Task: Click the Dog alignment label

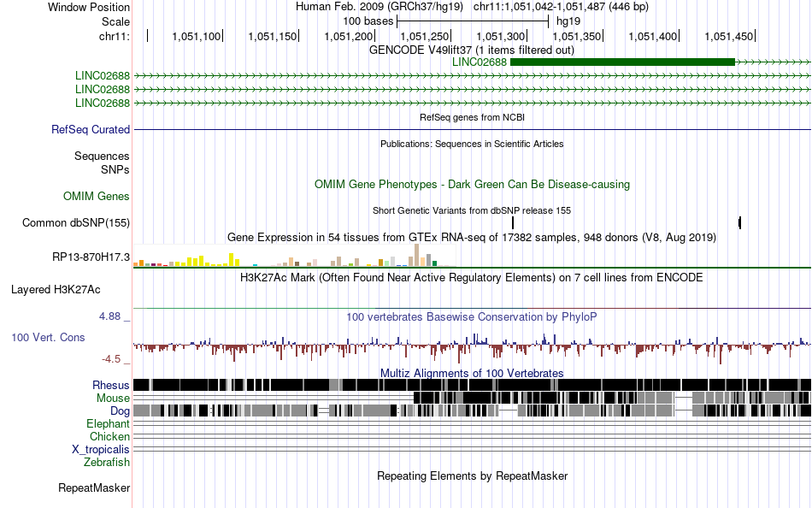Action: point(120,411)
